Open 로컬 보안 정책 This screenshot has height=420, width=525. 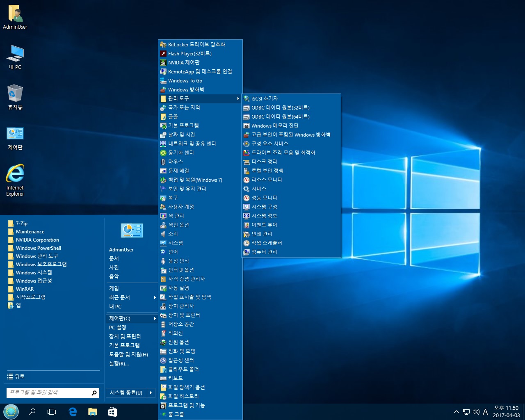point(292,171)
